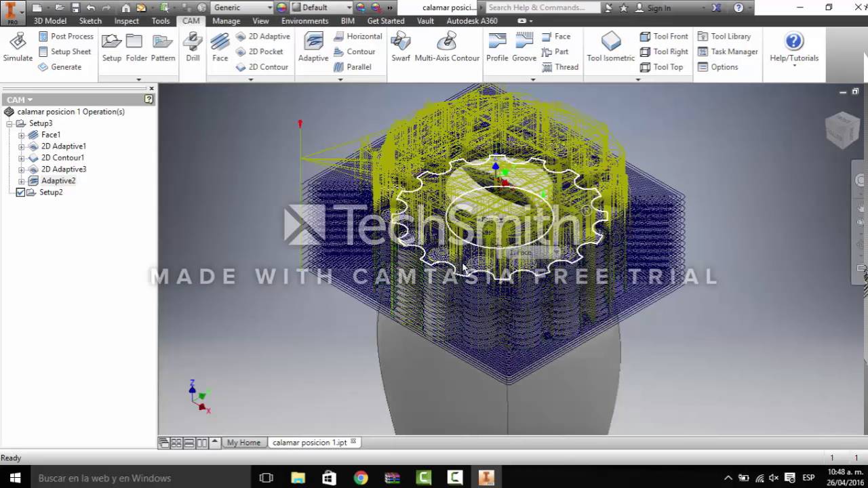This screenshot has height=488, width=868.
Task: Pick the Horizontal 3D strategy
Action: [357, 36]
